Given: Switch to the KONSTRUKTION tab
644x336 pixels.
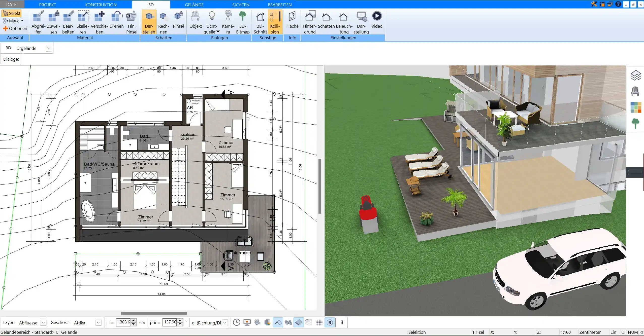Looking at the screenshot, I should (101, 5).
